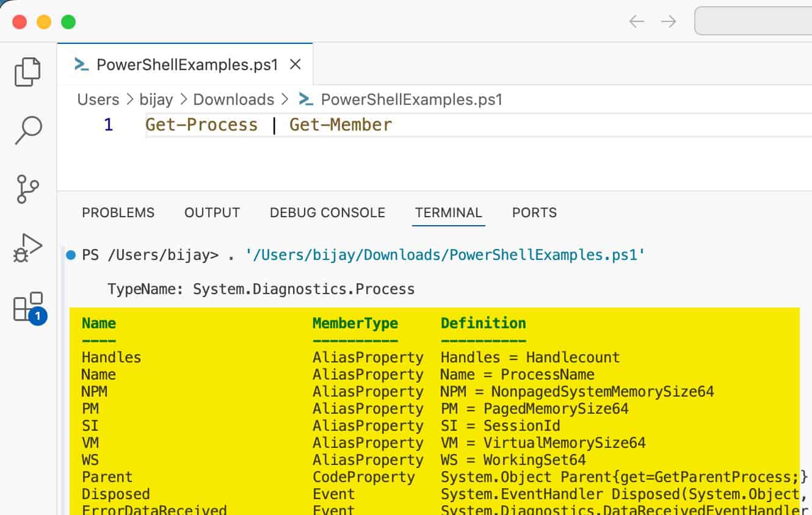This screenshot has height=515, width=812.
Task: Click the PowerShell icon in the breadcrumb bar
Action: pyautogui.click(x=304, y=99)
